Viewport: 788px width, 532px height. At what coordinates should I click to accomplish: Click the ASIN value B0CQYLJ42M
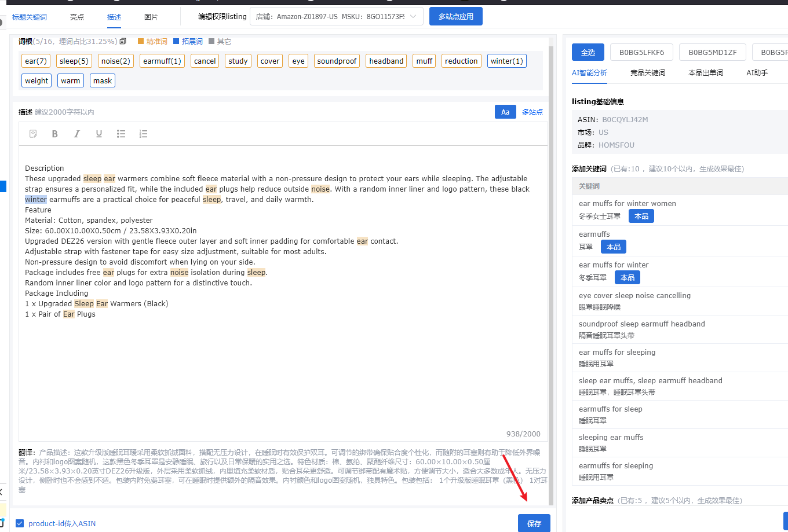(625, 120)
